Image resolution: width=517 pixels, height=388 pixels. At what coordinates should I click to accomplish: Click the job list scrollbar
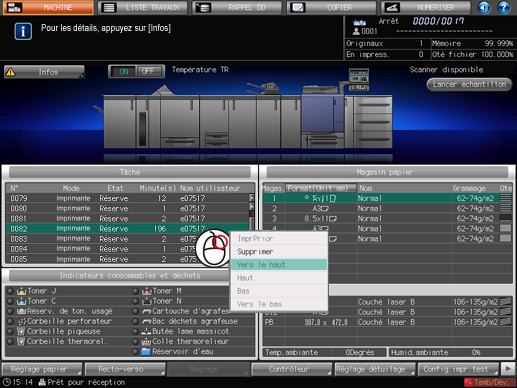click(252, 212)
